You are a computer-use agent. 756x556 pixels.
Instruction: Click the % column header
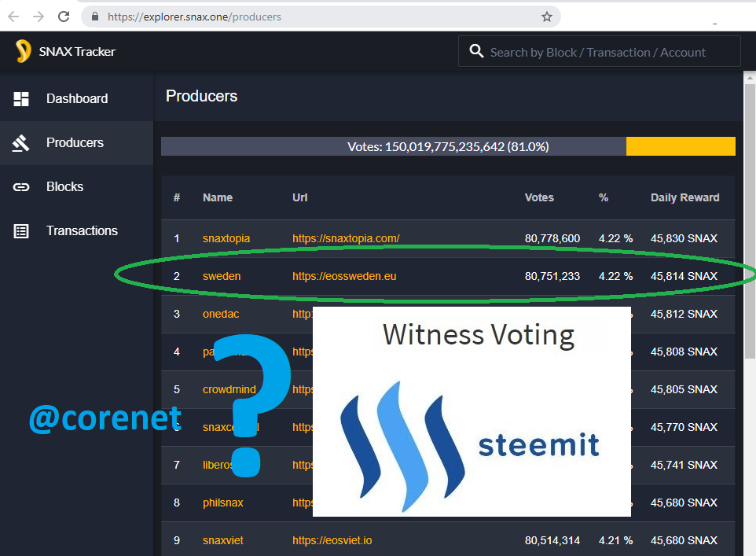604,198
